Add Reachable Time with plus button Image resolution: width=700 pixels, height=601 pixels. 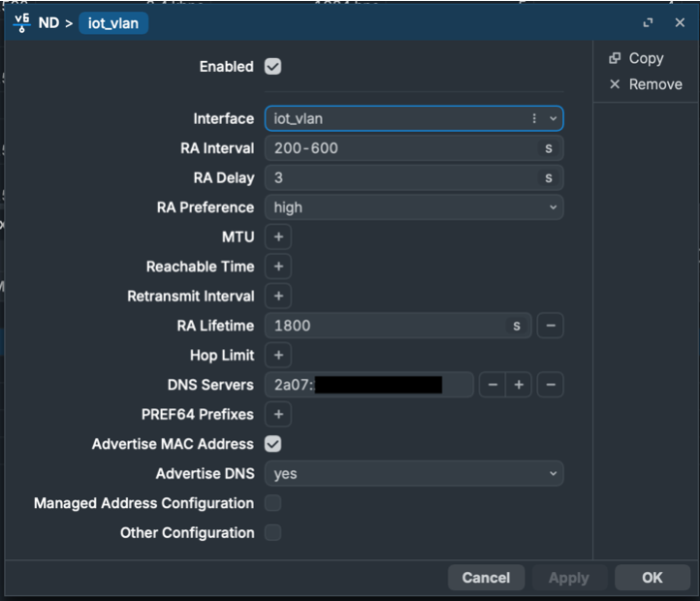pos(278,267)
